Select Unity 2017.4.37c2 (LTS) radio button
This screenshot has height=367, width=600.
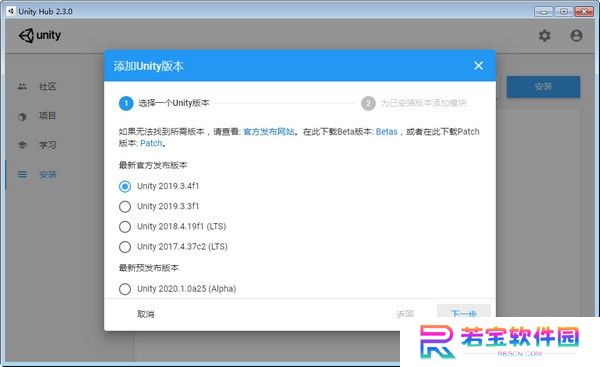tap(125, 247)
